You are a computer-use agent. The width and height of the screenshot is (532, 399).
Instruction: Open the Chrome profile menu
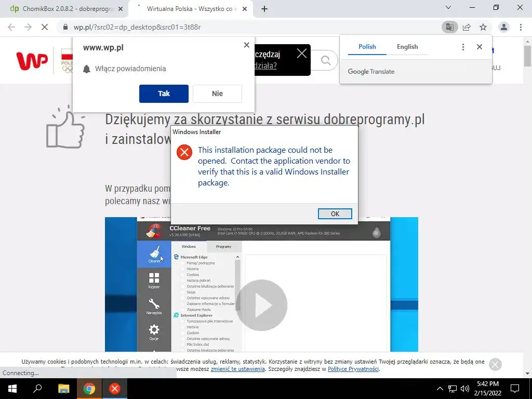click(x=504, y=27)
